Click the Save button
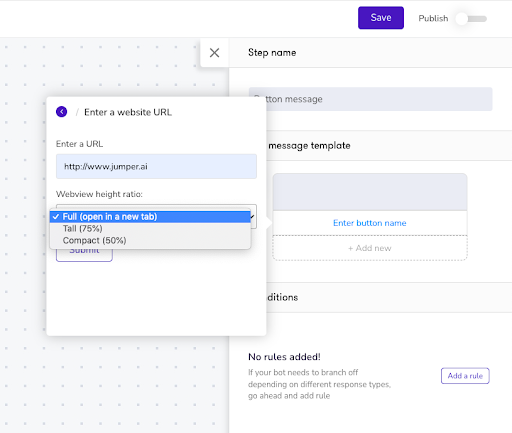This screenshot has width=512, height=433. [x=381, y=18]
